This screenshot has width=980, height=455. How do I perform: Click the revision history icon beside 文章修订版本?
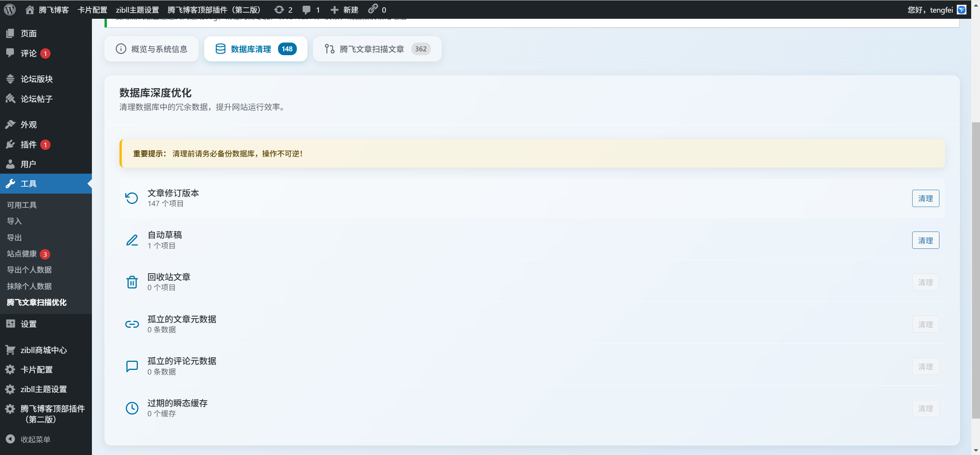click(x=132, y=198)
